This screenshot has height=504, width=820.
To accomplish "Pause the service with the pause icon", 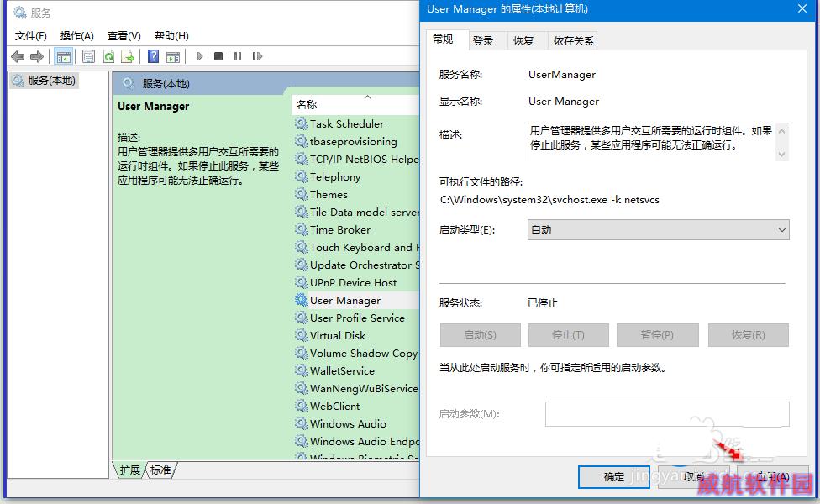I will click(238, 56).
